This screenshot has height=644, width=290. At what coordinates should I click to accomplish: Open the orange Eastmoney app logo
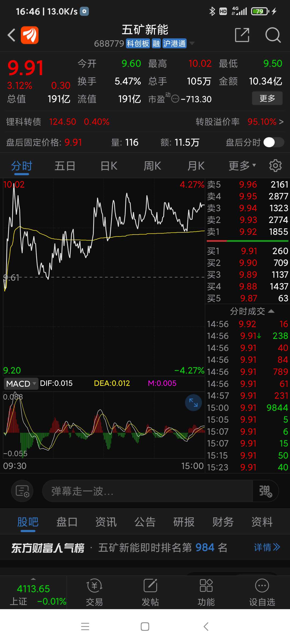click(x=30, y=35)
